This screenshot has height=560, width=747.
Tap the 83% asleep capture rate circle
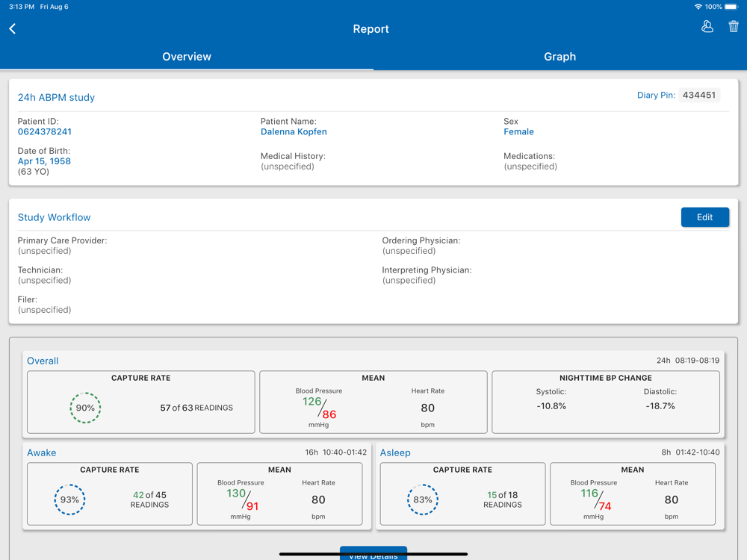423,500
